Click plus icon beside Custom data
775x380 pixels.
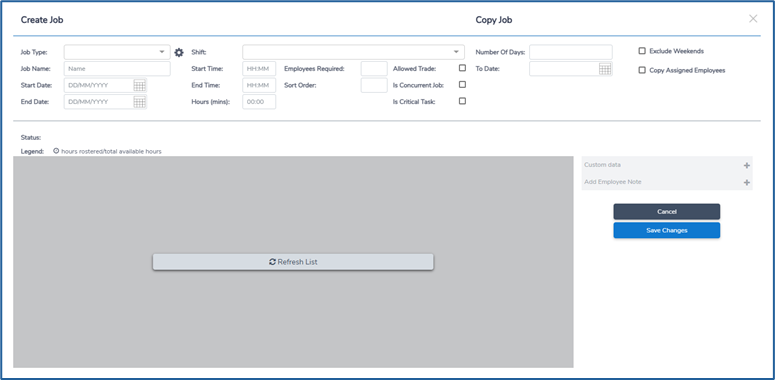click(746, 166)
